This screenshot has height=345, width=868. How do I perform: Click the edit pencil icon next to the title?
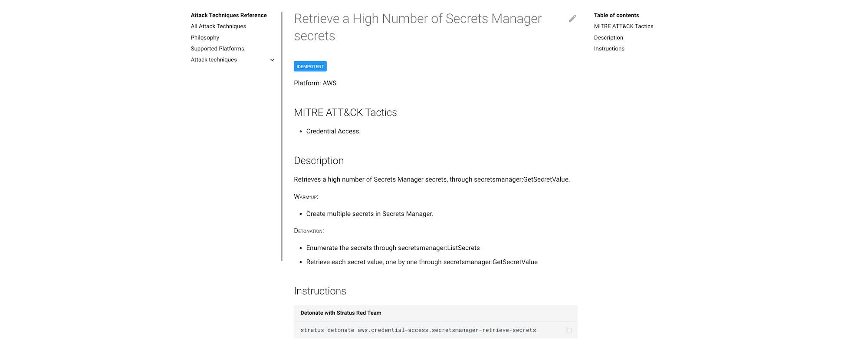(573, 18)
